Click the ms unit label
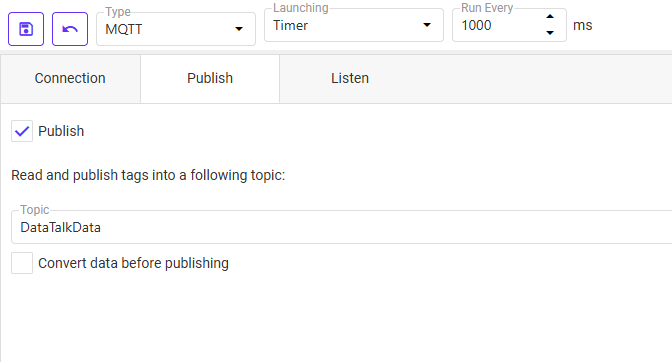672x362 pixels. pos(582,25)
